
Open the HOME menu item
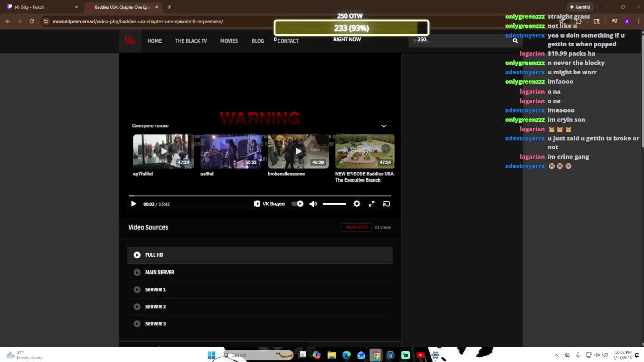coord(154,41)
